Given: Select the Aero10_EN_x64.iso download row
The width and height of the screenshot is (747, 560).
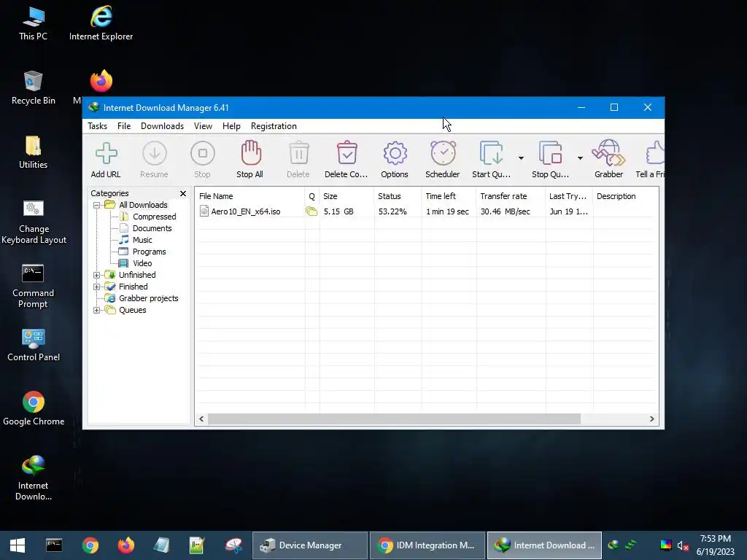Looking at the screenshot, I should tap(427, 211).
